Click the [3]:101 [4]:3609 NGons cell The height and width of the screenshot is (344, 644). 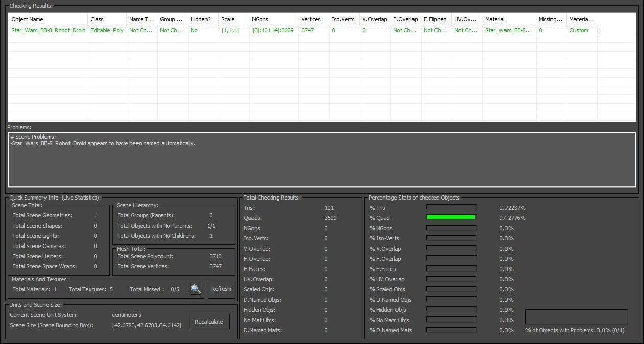(x=273, y=30)
